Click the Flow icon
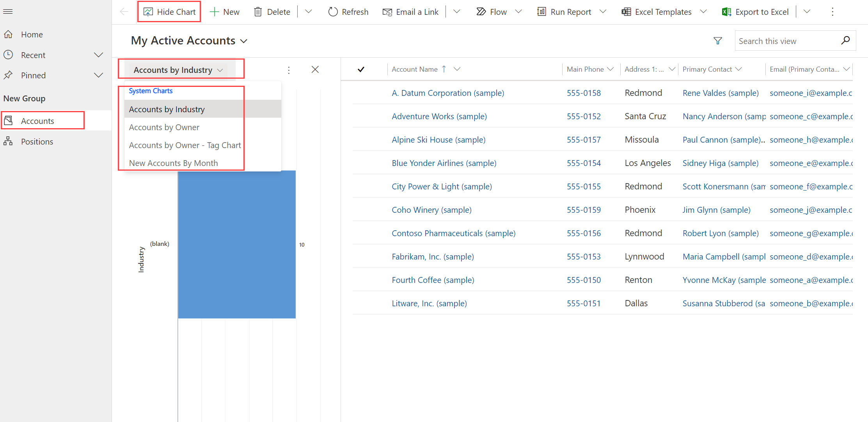 coord(480,12)
